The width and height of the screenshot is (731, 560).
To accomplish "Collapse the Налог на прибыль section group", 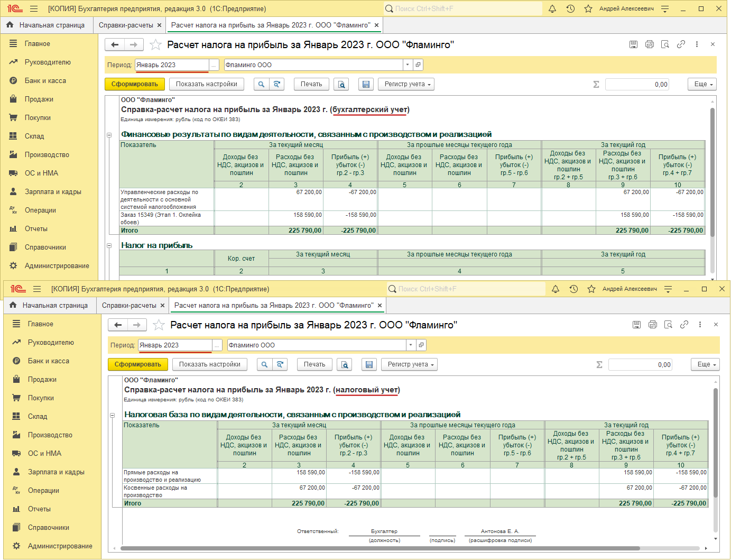I will pyautogui.click(x=109, y=246).
